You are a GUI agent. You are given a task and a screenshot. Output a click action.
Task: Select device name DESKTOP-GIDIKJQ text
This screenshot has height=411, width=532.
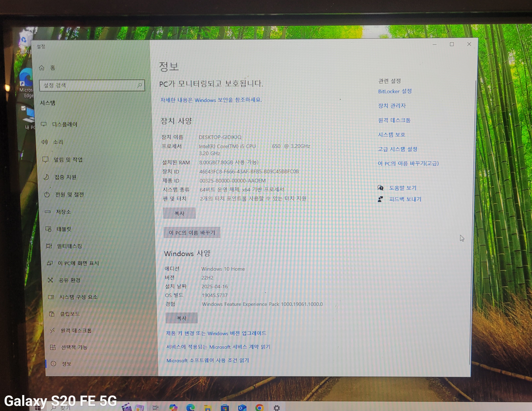tap(220, 137)
